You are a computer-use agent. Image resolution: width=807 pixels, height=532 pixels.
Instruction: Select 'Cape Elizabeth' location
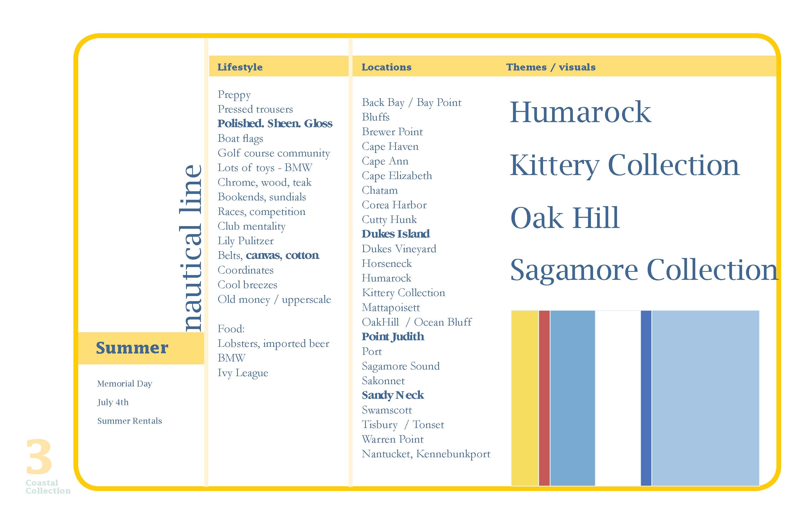(x=397, y=176)
